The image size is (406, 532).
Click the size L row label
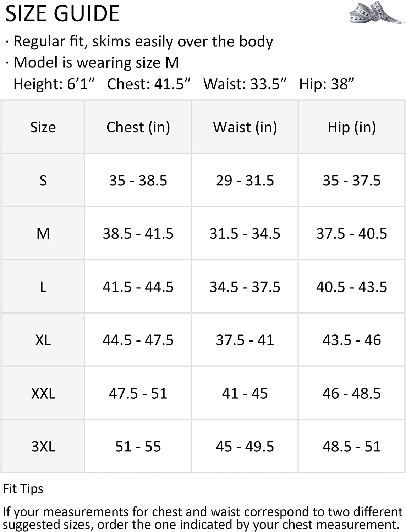point(43,287)
